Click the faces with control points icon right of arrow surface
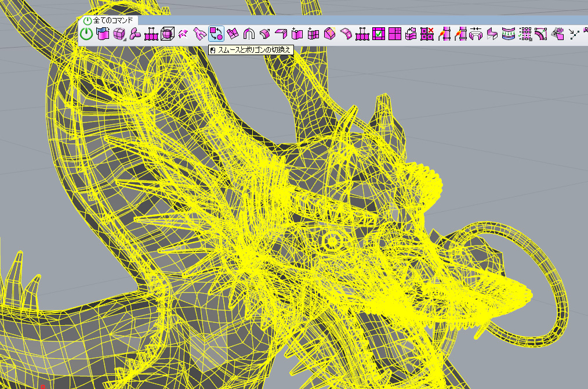The image size is (588, 389). coord(362,34)
